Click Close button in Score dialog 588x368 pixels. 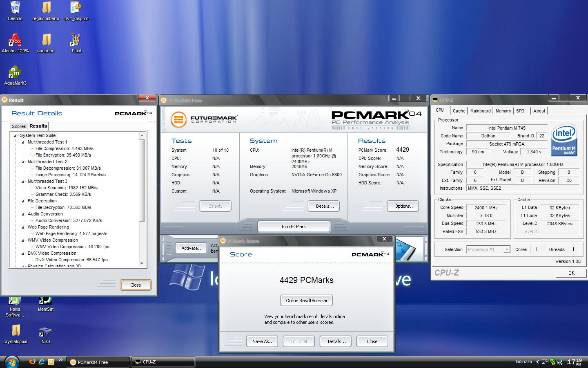(x=372, y=341)
